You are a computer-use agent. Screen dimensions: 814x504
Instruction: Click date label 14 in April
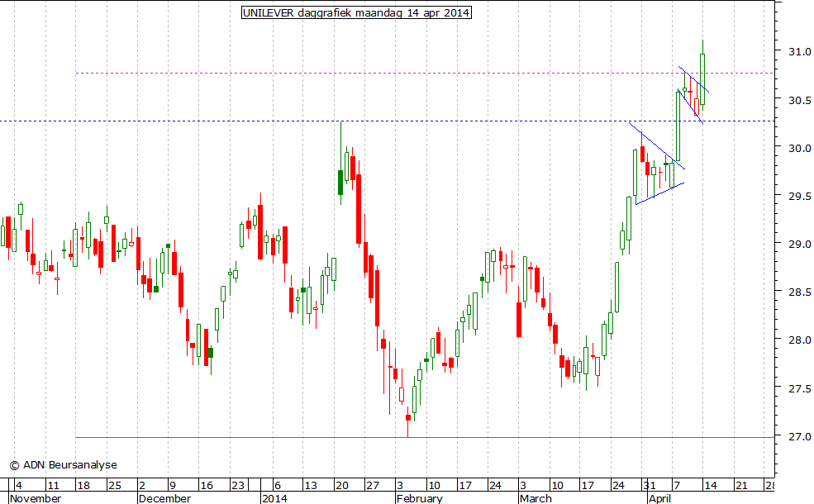coord(710,486)
